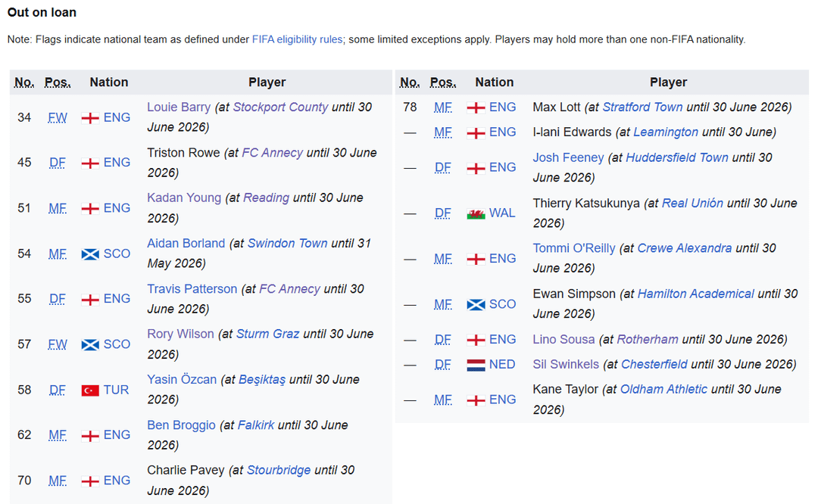Open the FIFA eligibility rules link
Image resolution: width=818 pixels, height=504 pixels.
[x=296, y=39]
